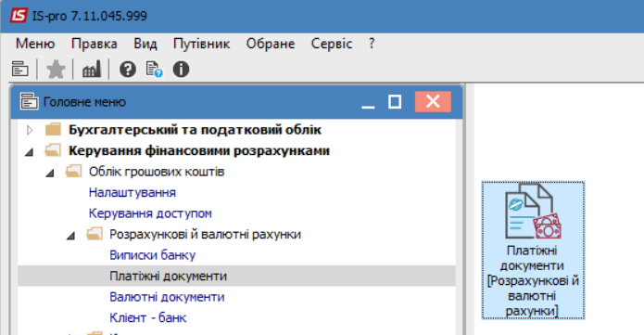Image resolution: width=644 pixels, height=335 pixels.
Task: Open the ? help menu
Action: pos(372,44)
